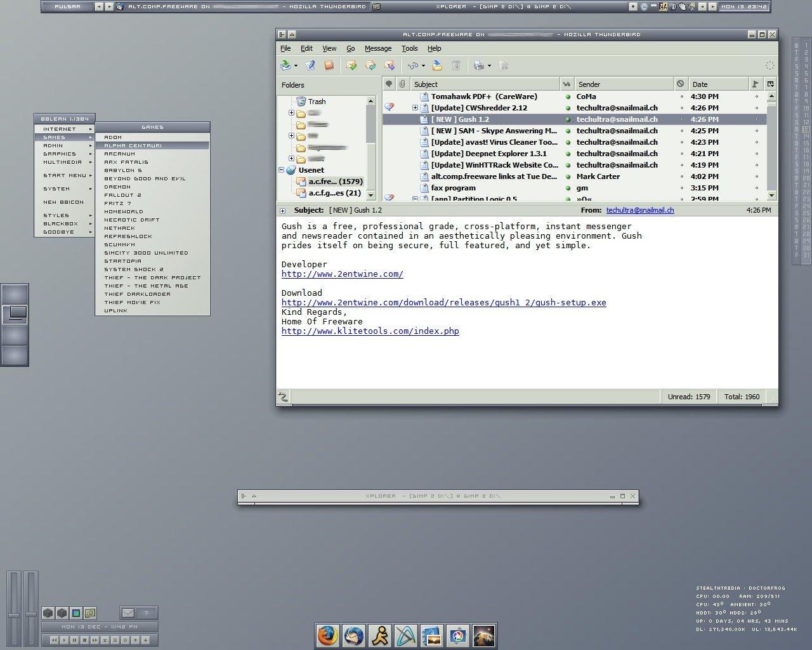
Task: Click the attachment paperclip column header
Action: pyautogui.click(x=403, y=84)
